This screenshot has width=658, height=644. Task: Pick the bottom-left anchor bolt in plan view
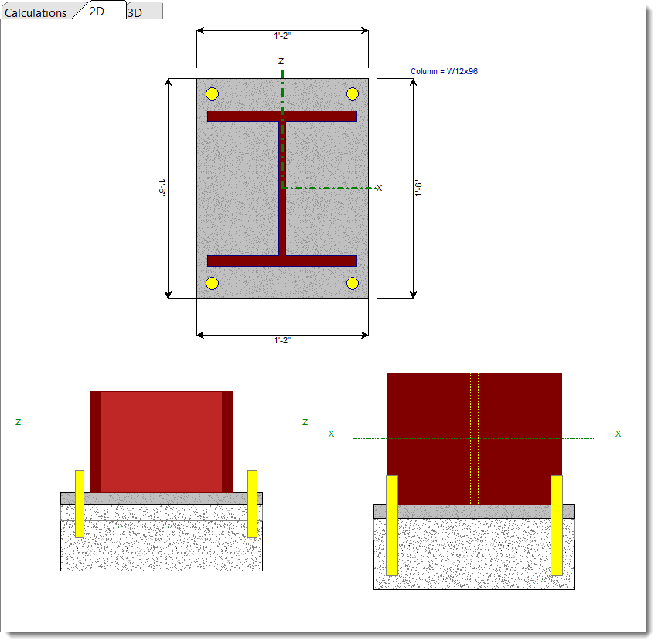coord(213,283)
